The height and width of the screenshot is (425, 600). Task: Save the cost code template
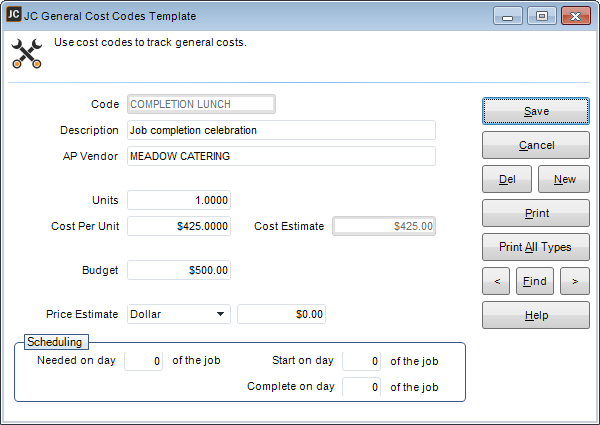[x=535, y=111]
